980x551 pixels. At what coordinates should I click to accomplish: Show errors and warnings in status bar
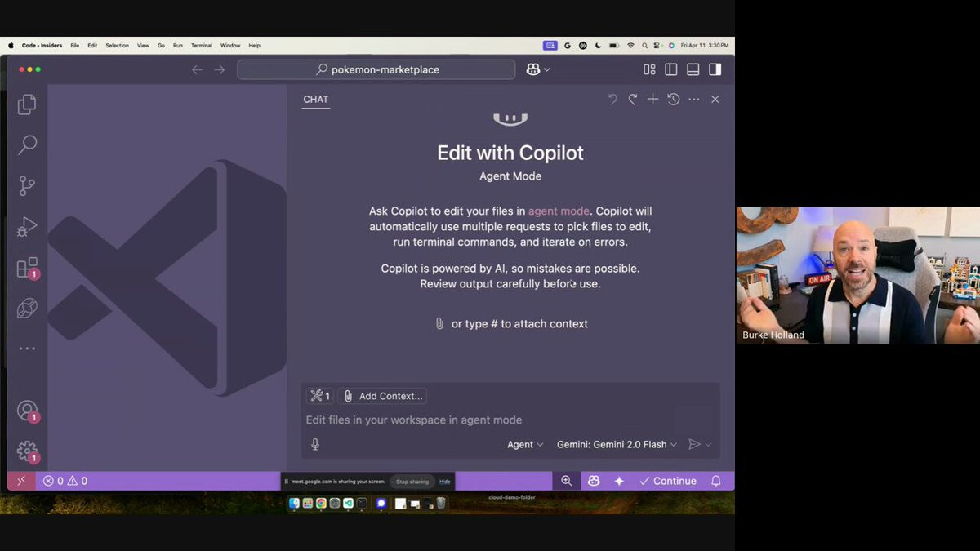(x=65, y=481)
